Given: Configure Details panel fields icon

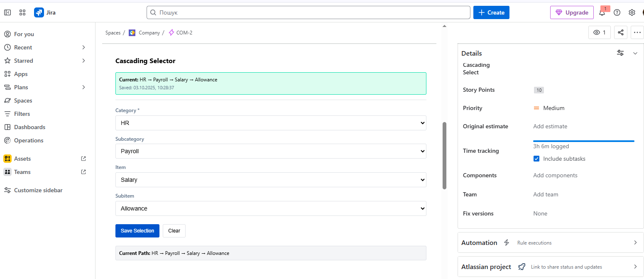Looking at the screenshot, I should pos(620,53).
